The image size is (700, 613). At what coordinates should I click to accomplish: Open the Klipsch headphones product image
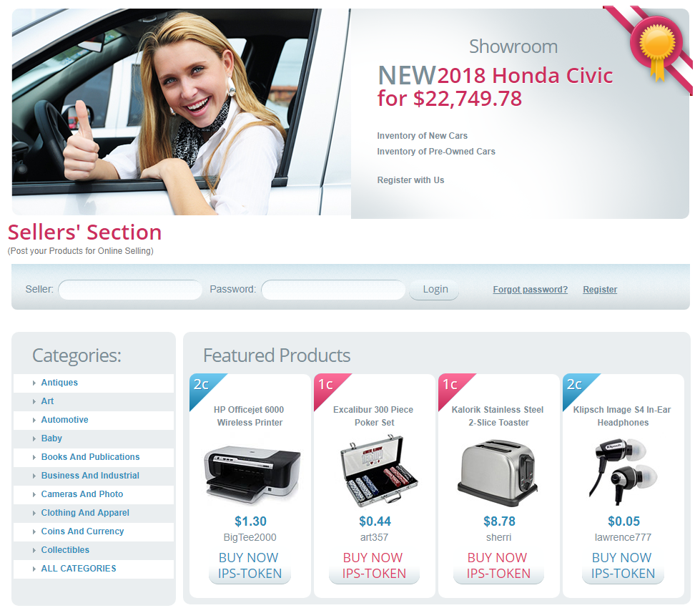pos(623,472)
